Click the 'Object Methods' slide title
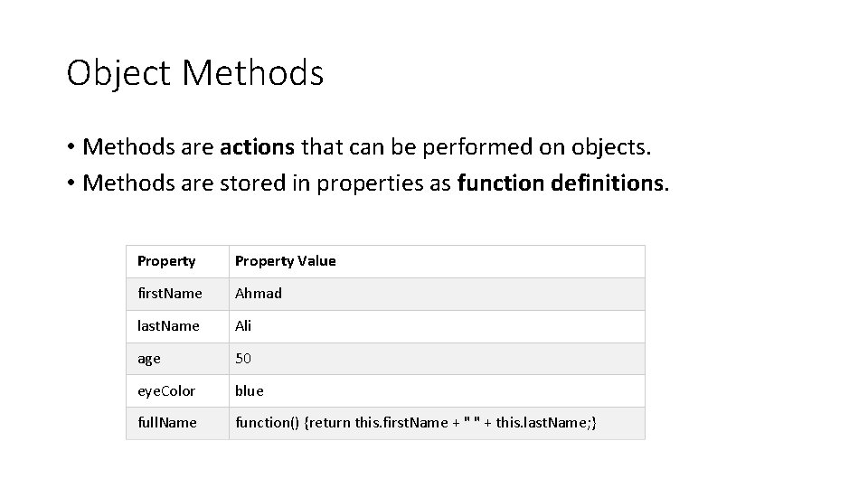868x488 pixels. pyautogui.click(x=195, y=73)
